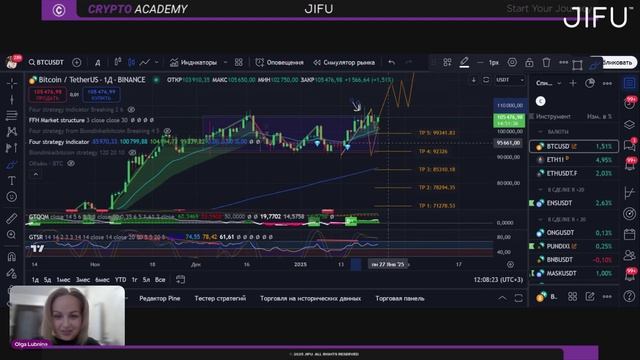Viewport: 640px width, 360px height.
Task: Delete the drawing with the trash icon
Action: point(546,62)
